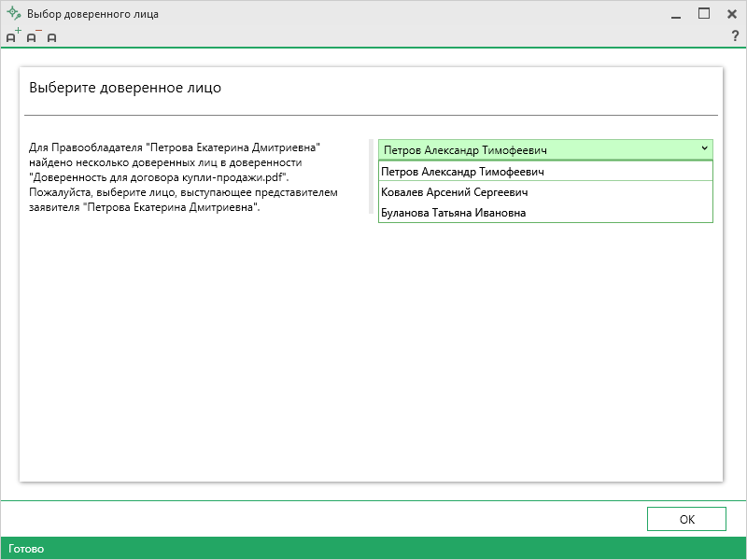The height and width of the screenshot is (560, 747).
Task: Reset font size with the plain A icon
Action: (x=51, y=37)
